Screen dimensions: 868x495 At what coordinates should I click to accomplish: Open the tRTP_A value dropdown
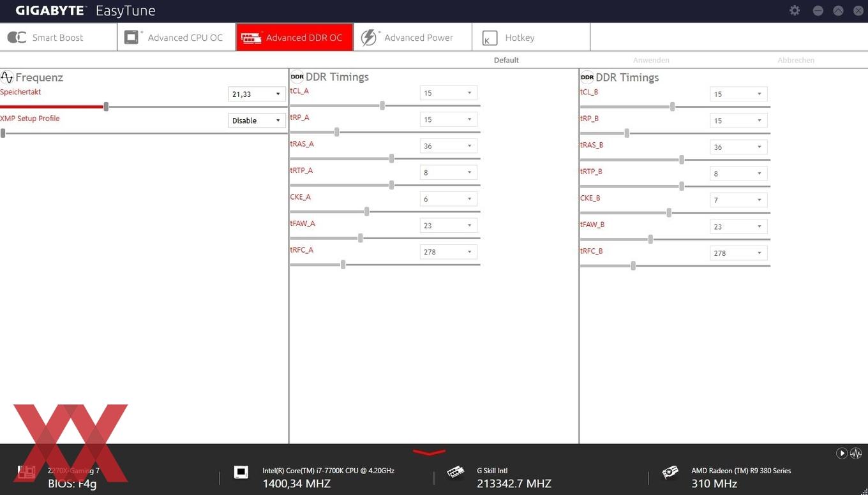pyautogui.click(x=449, y=172)
